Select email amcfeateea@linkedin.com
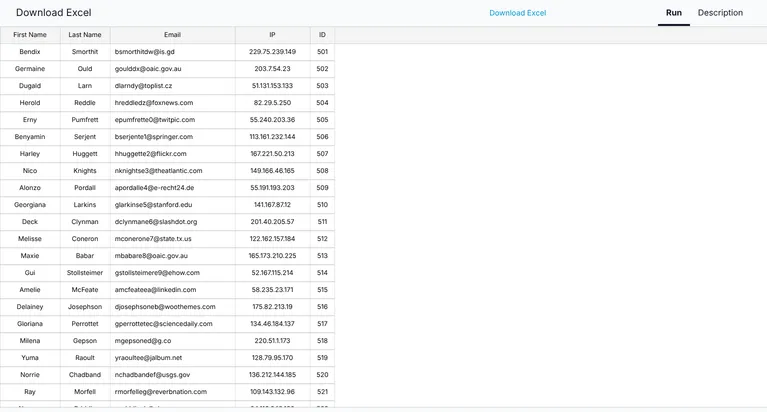Image resolution: width=767 pixels, height=412 pixels. click(x=173, y=290)
